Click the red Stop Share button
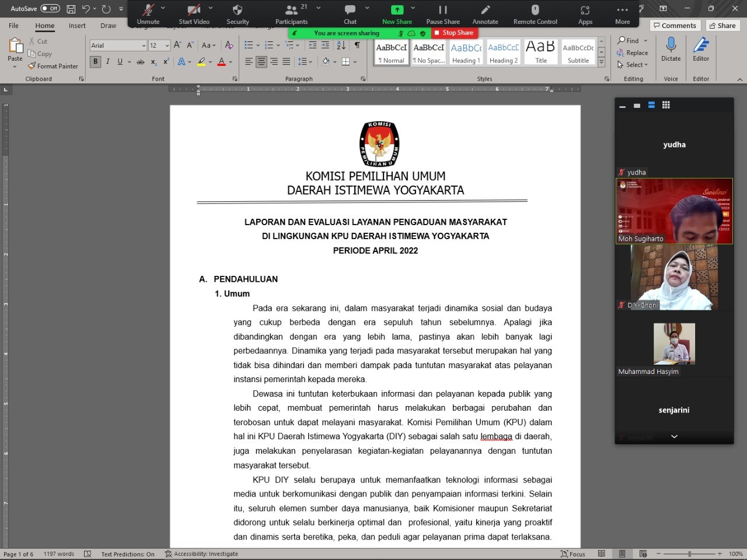 [x=455, y=33]
